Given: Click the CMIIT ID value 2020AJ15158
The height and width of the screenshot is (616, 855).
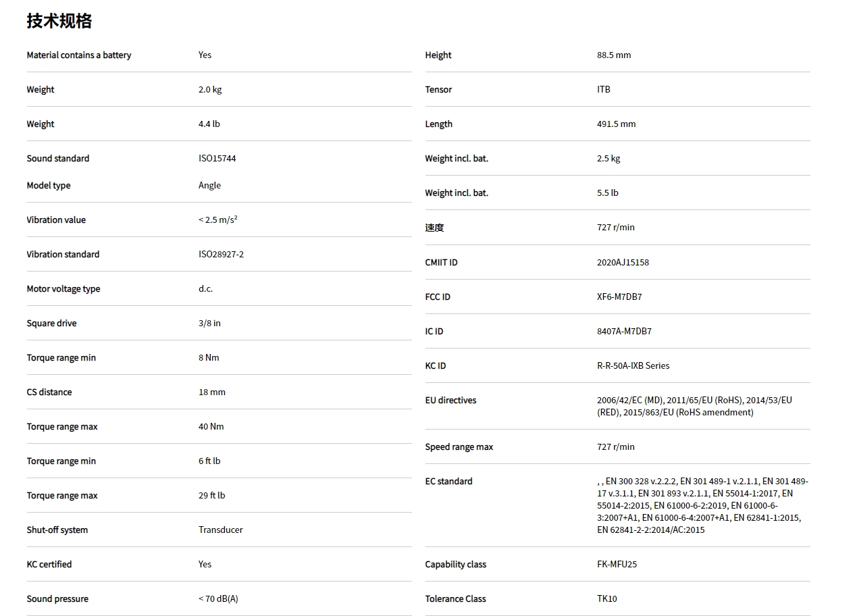Looking at the screenshot, I should point(623,262).
